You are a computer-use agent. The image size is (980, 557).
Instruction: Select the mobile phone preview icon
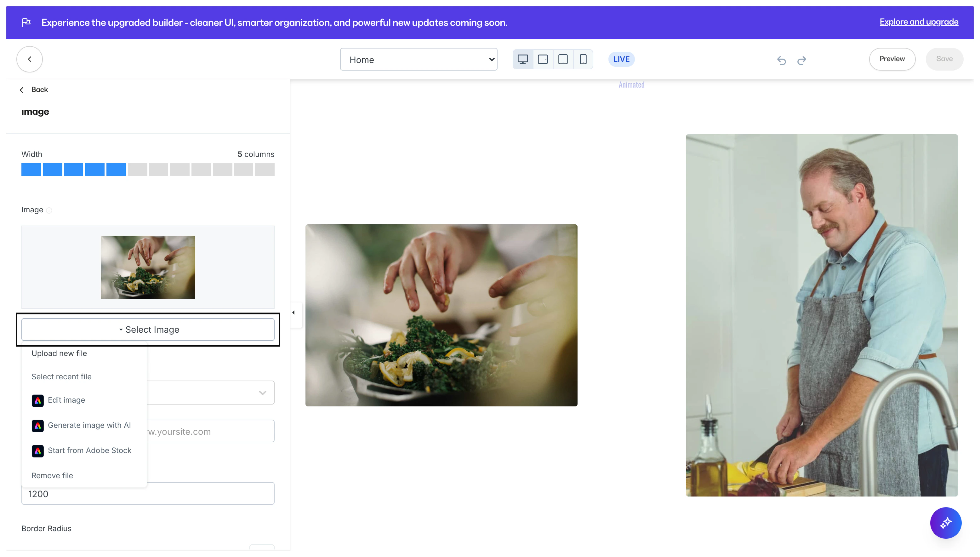click(x=583, y=59)
